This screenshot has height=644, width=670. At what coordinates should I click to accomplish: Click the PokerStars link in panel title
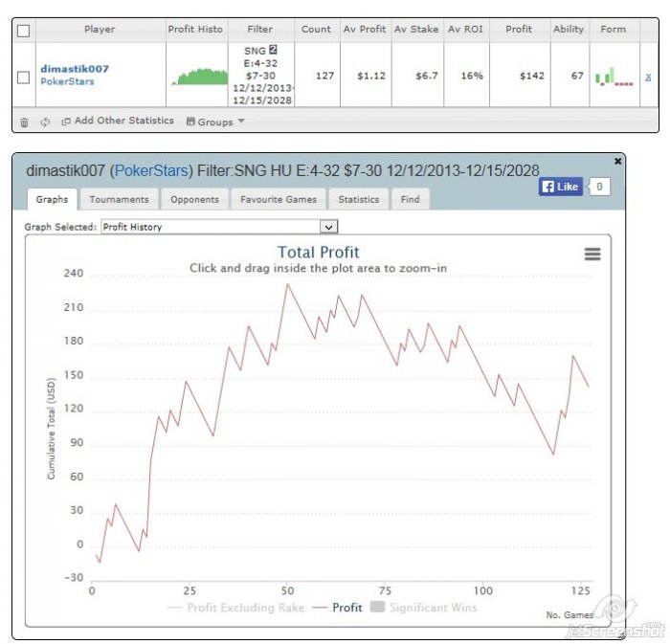point(151,171)
